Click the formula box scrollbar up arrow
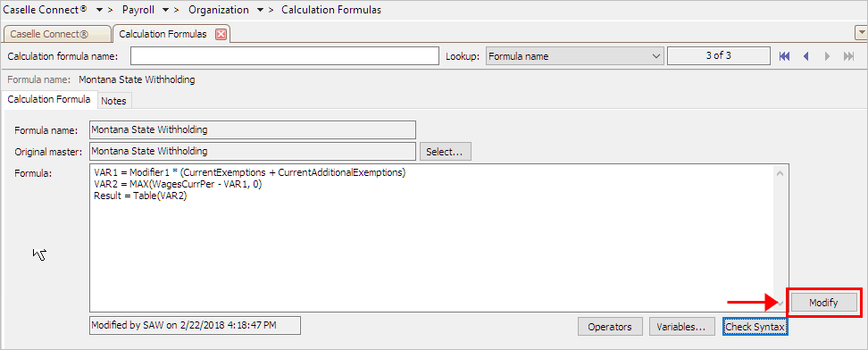Image resolution: width=868 pixels, height=350 pixels. coord(780,173)
